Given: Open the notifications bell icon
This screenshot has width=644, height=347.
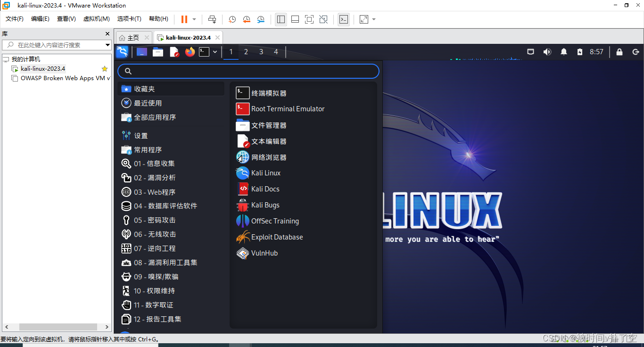Looking at the screenshot, I should click(x=564, y=52).
